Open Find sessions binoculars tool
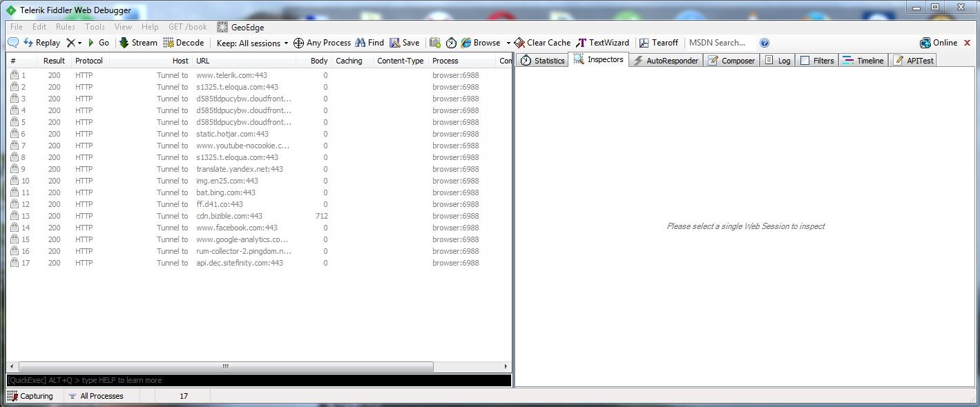This screenshot has height=407, width=980. [369, 43]
